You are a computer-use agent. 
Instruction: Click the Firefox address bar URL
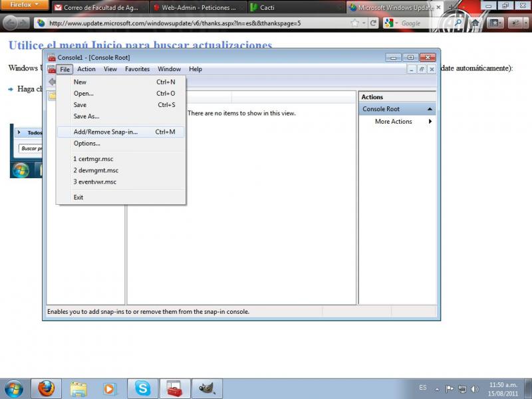pyautogui.click(x=175, y=23)
